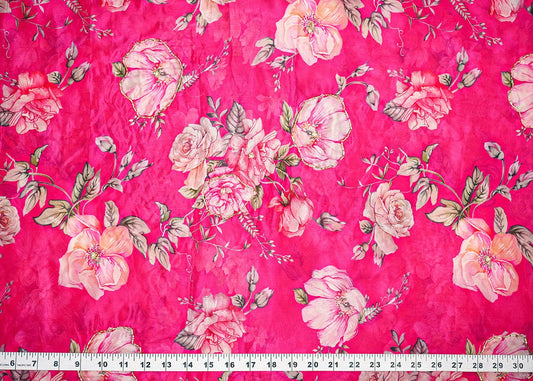Select the 10 mark on the measuring tape

coord(102,364)
